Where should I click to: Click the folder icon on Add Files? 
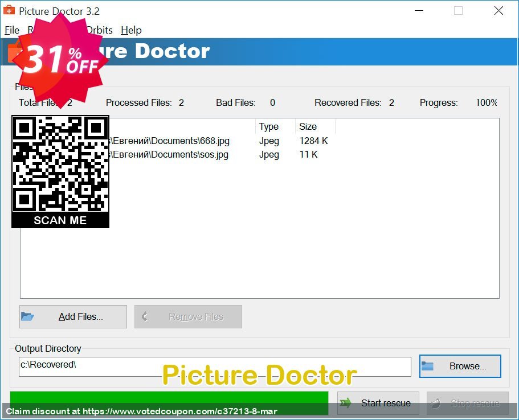[27, 316]
